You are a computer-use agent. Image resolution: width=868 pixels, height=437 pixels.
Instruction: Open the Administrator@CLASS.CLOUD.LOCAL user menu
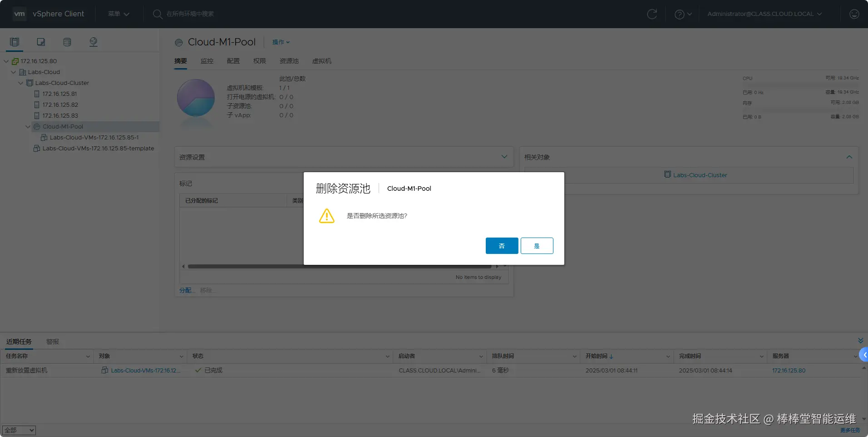(764, 14)
